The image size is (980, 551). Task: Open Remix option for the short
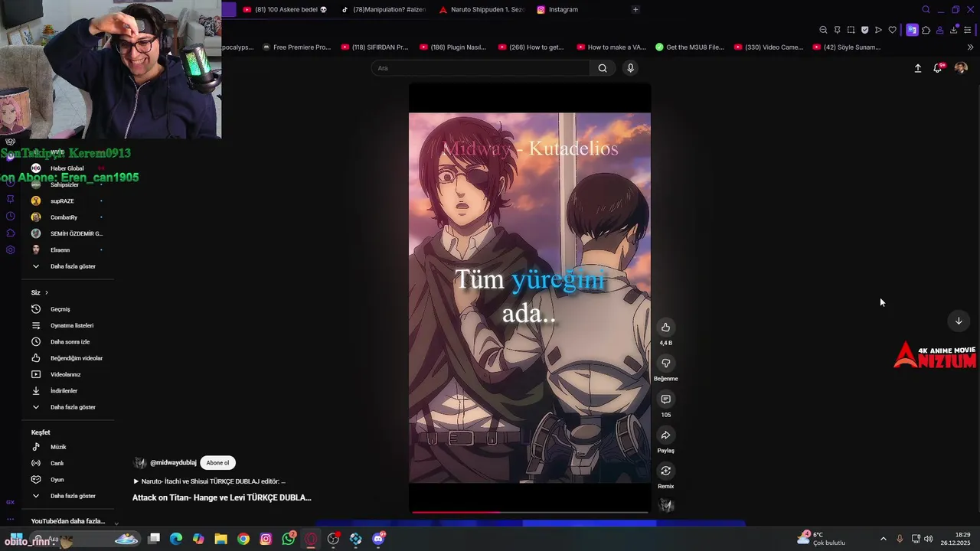(x=665, y=471)
